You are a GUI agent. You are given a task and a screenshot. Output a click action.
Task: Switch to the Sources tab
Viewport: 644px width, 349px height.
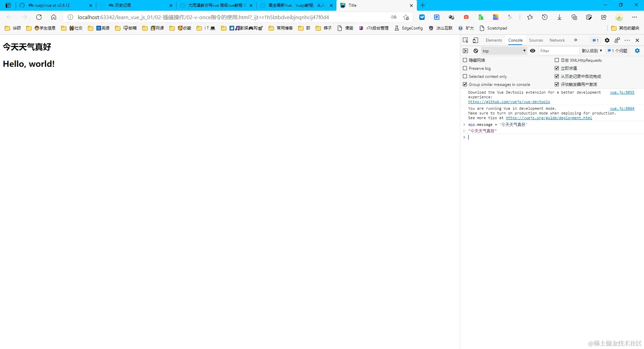[536, 40]
